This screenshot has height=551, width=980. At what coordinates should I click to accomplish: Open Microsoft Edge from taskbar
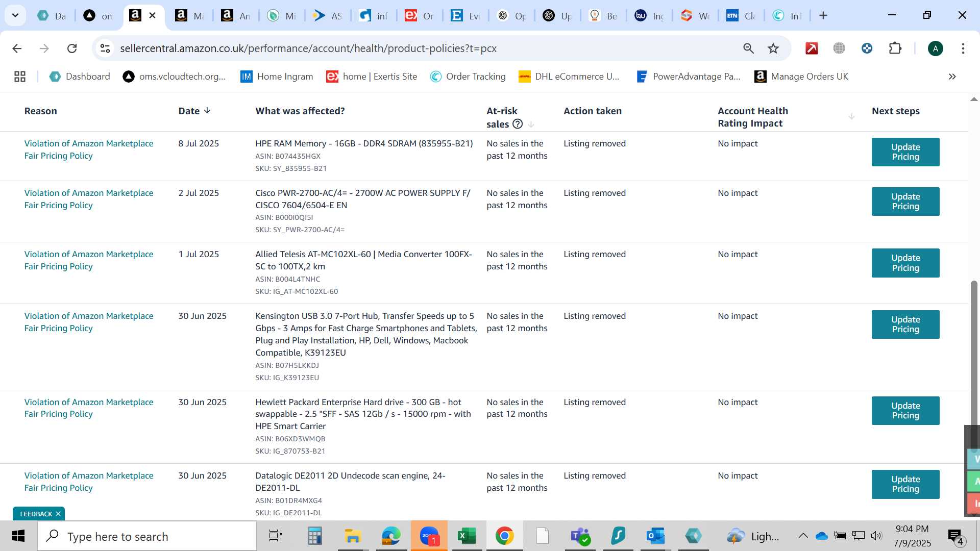391,536
